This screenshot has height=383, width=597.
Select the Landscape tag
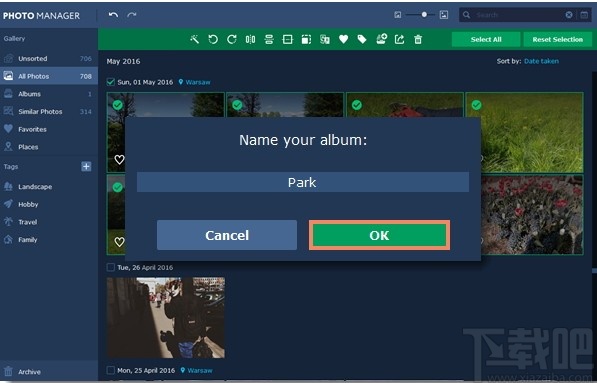49,187
